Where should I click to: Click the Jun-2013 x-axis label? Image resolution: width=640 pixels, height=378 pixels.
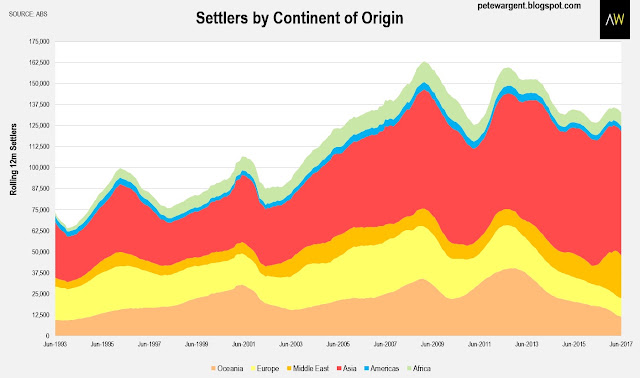[527, 344]
